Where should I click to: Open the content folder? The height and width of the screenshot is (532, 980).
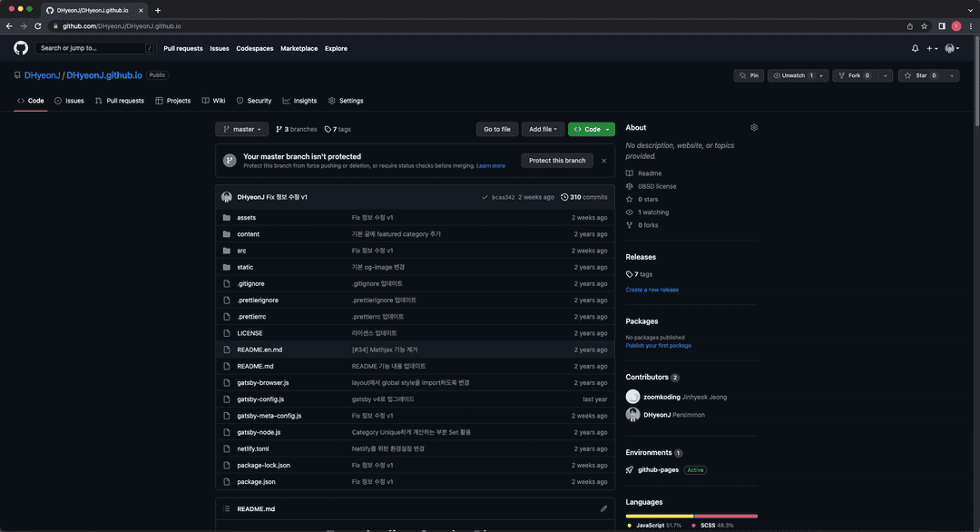[248, 234]
